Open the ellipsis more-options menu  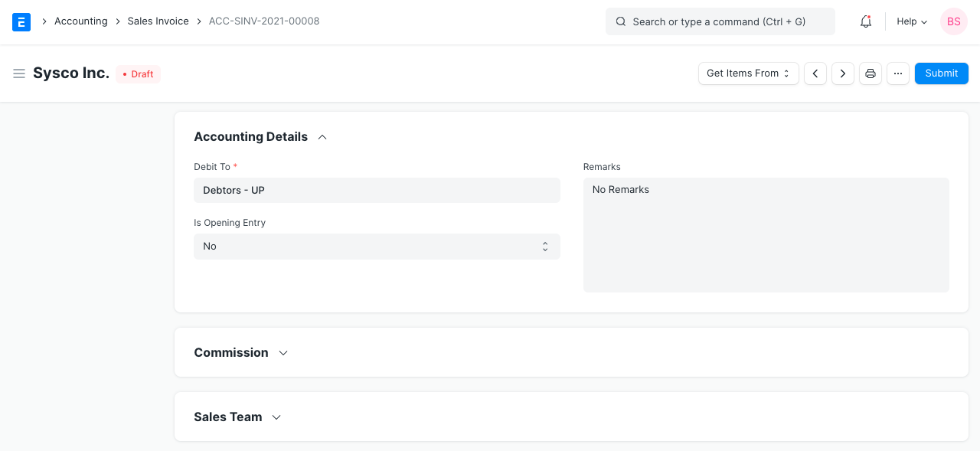coord(897,74)
